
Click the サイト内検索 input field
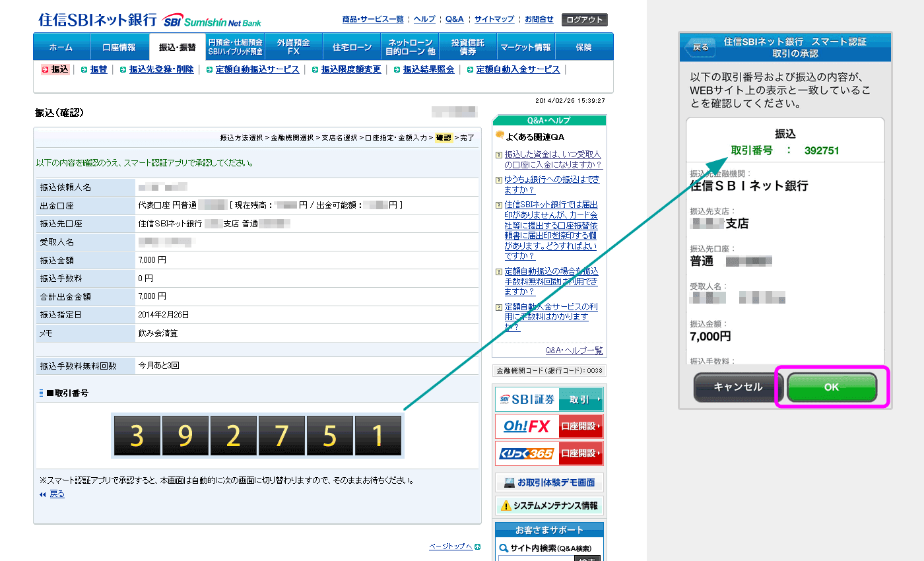click(536, 559)
